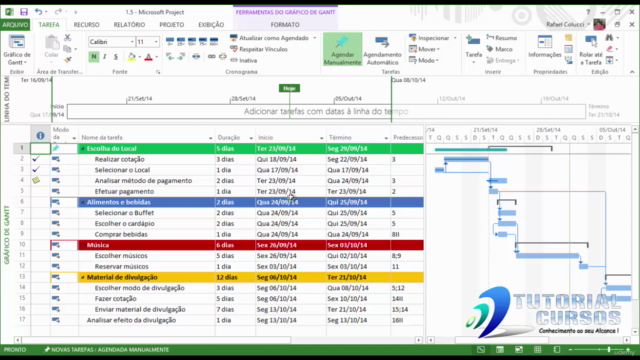
Task: Switch to the RELATÓRIO tab
Action: click(129, 24)
